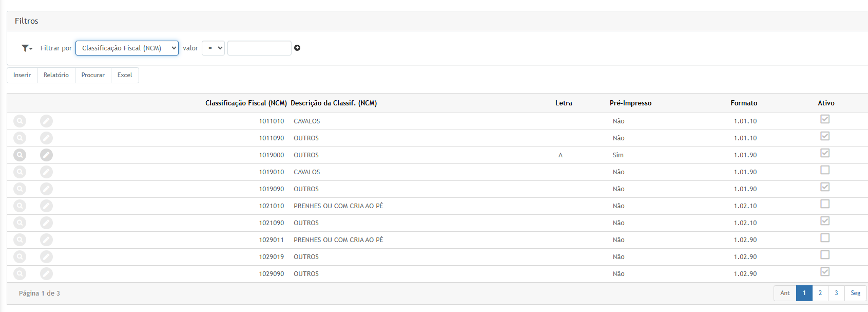Image resolution: width=868 pixels, height=312 pixels.
Task: Click the Relatório button
Action: click(x=56, y=75)
